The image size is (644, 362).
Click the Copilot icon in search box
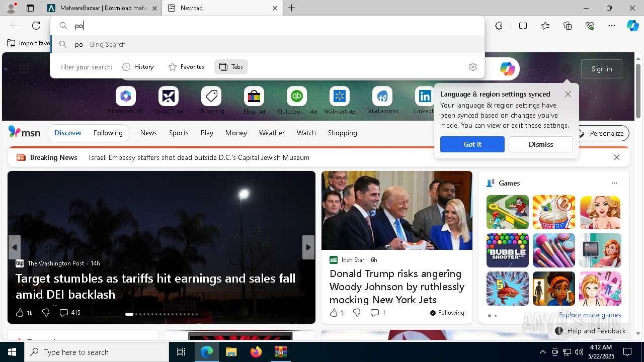click(x=507, y=69)
